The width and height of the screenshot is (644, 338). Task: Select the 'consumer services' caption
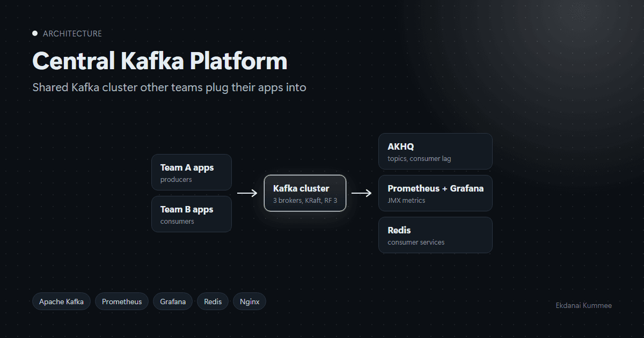pyautogui.click(x=416, y=243)
